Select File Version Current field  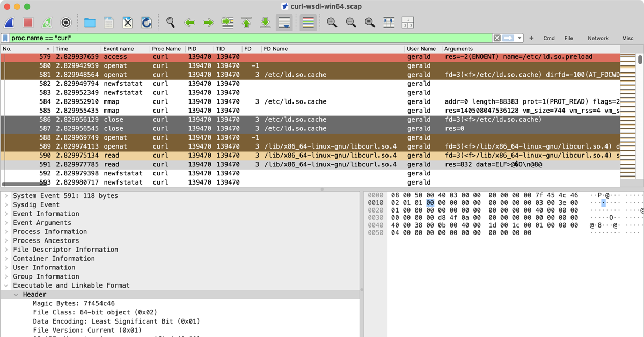[x=87, y=331]
